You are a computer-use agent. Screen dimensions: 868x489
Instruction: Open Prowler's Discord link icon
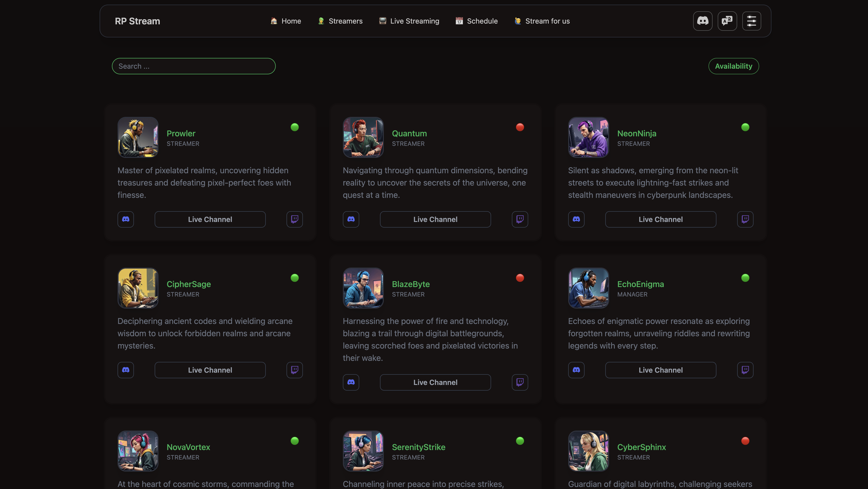(x=126, y=219)
